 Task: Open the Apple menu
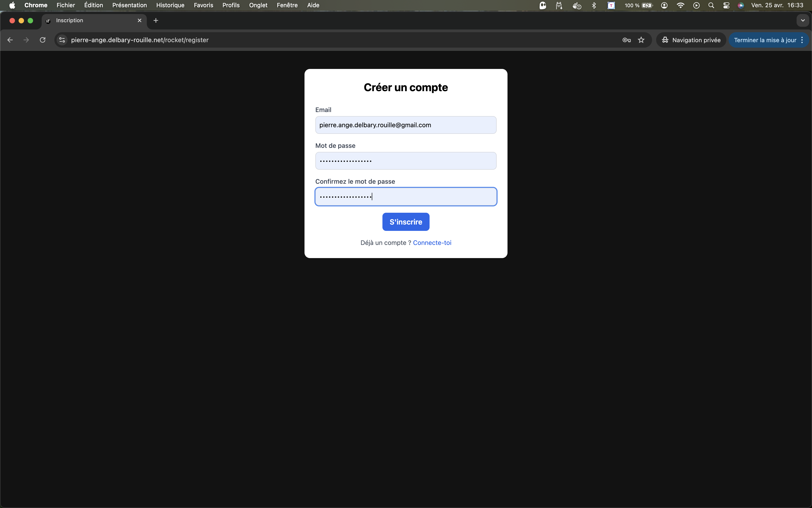coord(12,5)
